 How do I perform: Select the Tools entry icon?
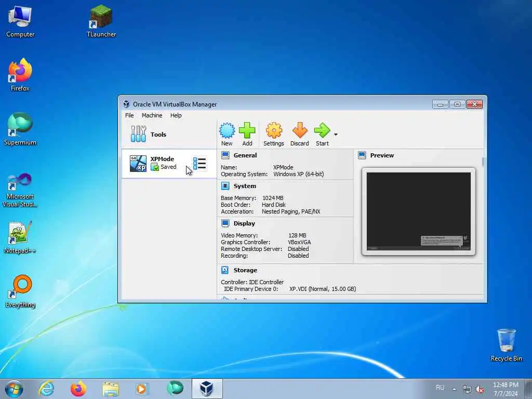(x=138, y=134)
